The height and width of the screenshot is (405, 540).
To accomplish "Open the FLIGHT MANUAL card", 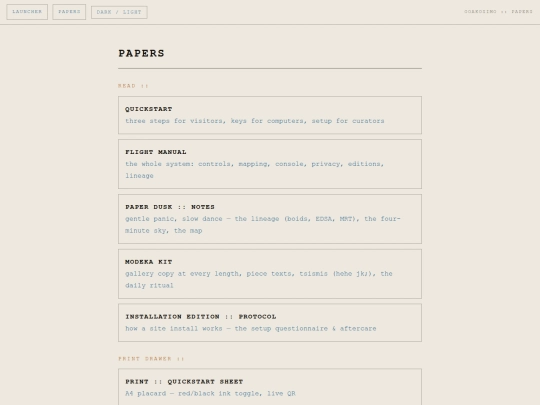I will coord(270,164).
